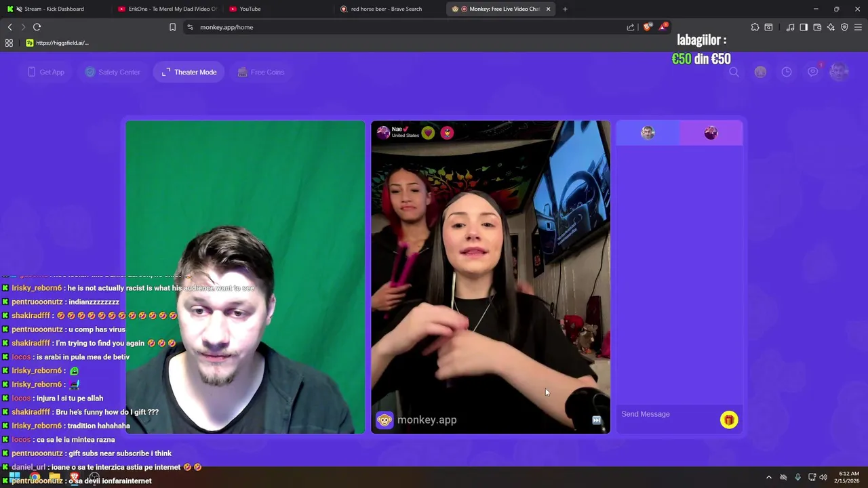The image size is (868, 488).
Task: Open the Safety Center
Action: click(113, 72)
